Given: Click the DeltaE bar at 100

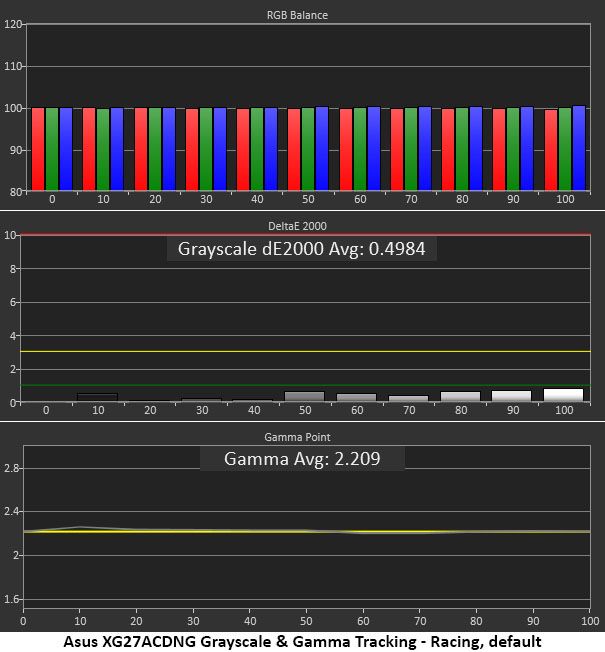Looking at the screenshot, I should tap(563, 395).
